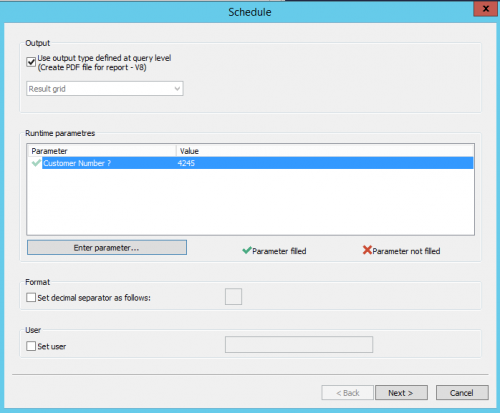Image resolution: width=500 pixels, height=413 pixels.
Task: Click the decimal separator input box
Action: pos(233,297)
